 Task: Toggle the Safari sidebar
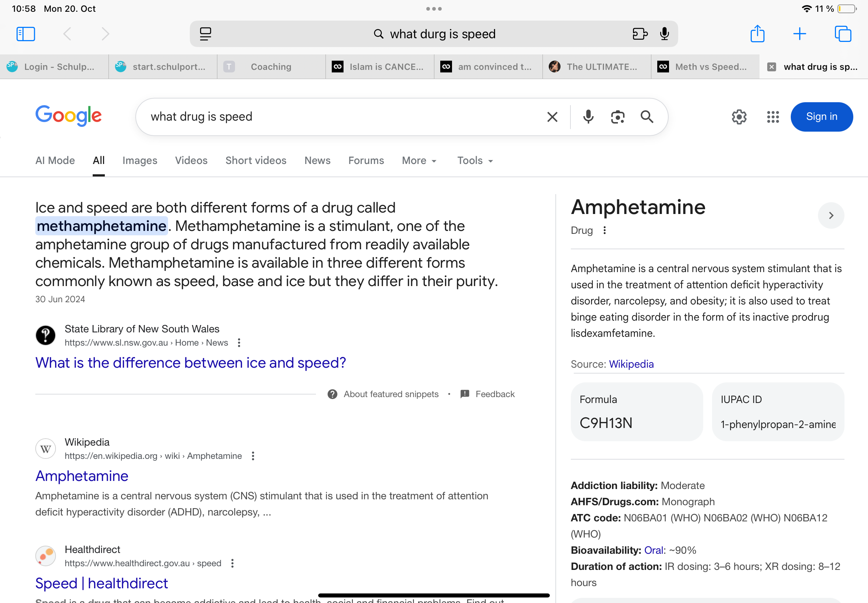(26, 34)
